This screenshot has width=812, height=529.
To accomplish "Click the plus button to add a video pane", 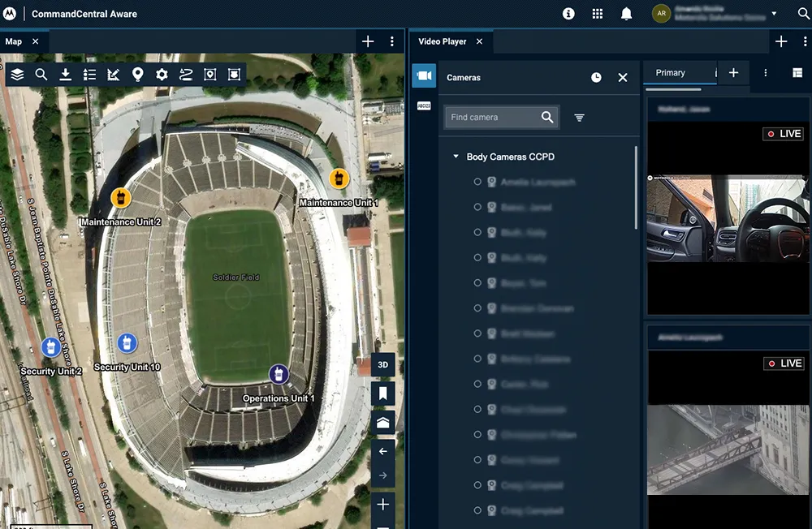I will 733,73.
